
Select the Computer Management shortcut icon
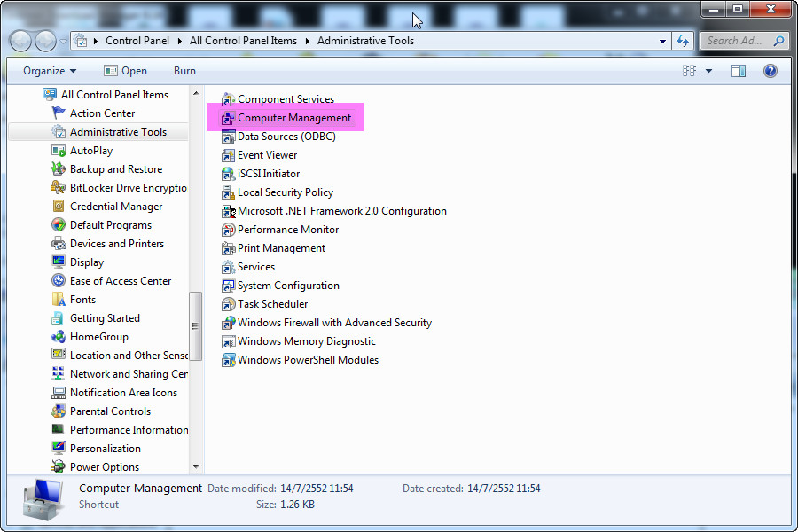pyautogui.click(x=228, y=118)
